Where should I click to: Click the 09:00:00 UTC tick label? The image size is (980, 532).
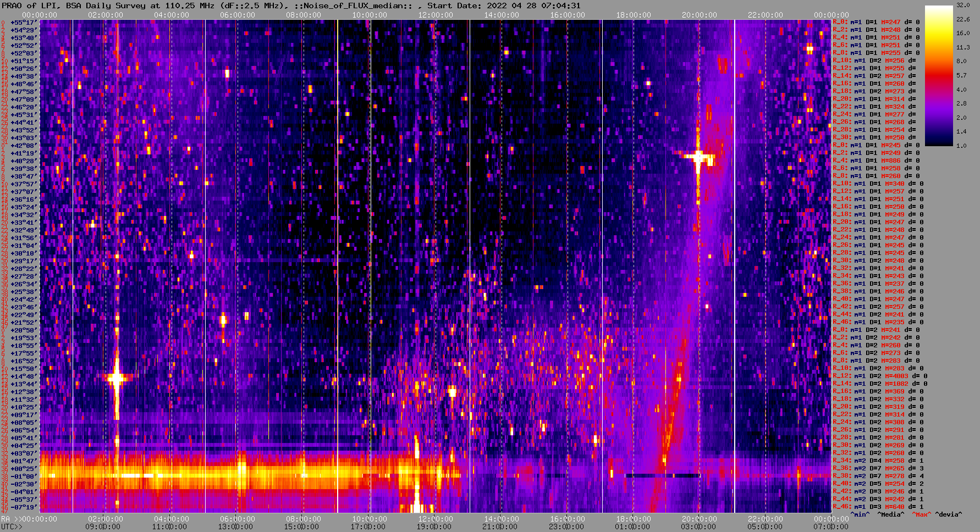click(103, 527)
